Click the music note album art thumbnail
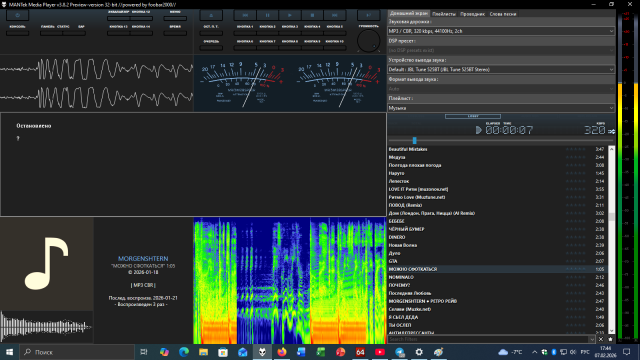640x360 pixels. tap(47, 264)
